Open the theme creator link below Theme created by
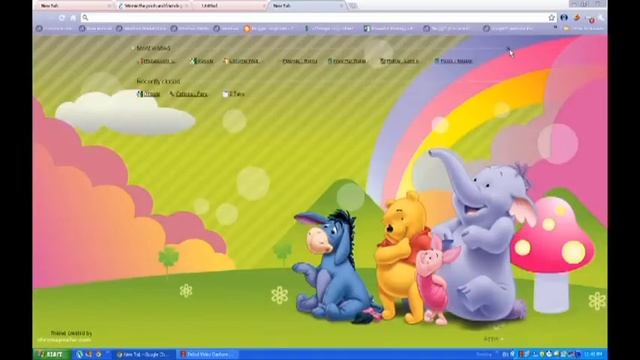This screenshot has width=640, height=360. coord(64,340)
